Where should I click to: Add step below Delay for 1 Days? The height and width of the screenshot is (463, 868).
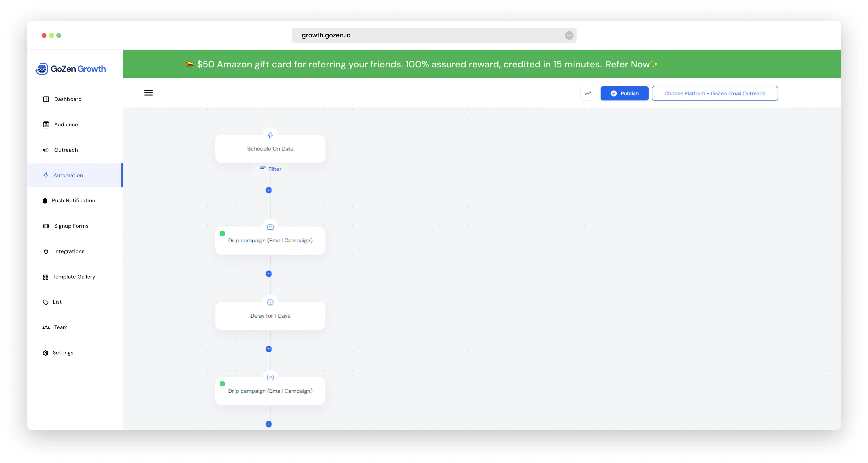pos(269,349)
